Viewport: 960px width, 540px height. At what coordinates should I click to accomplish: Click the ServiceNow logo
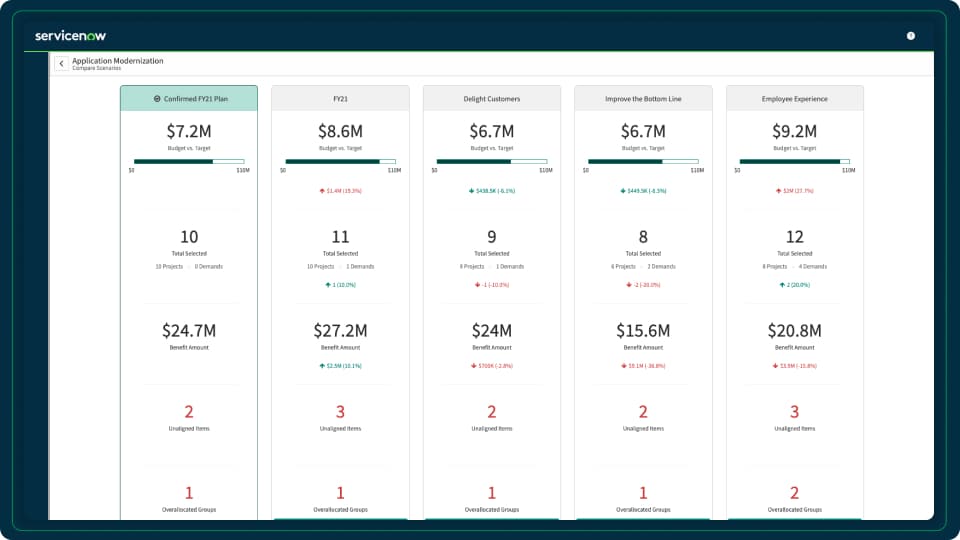70,36
